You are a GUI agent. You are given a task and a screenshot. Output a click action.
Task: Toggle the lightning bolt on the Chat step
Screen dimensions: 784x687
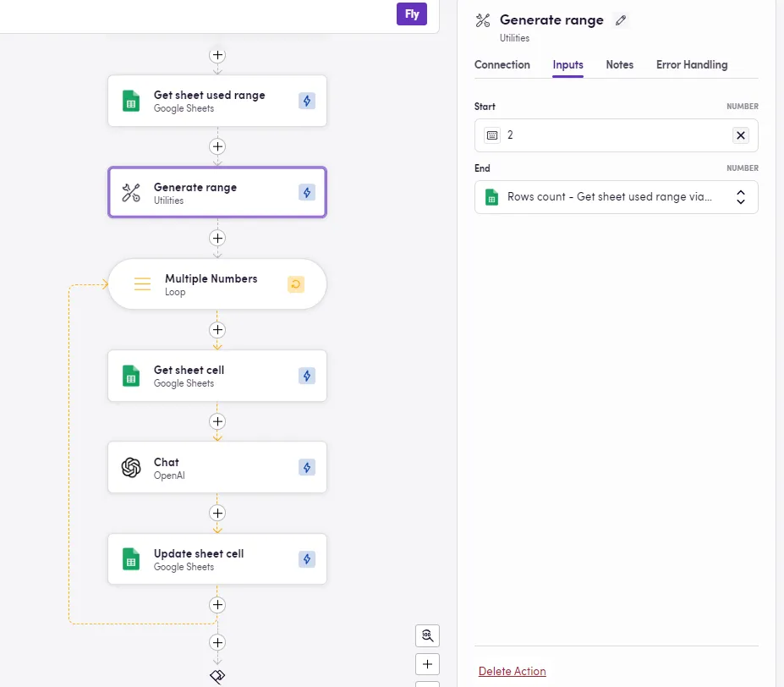(306, 466)
